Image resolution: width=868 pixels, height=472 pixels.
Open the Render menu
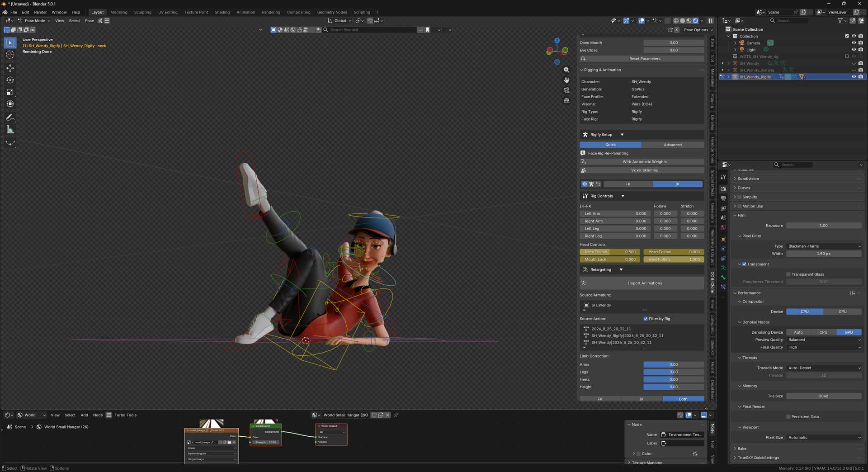point(40,12)
